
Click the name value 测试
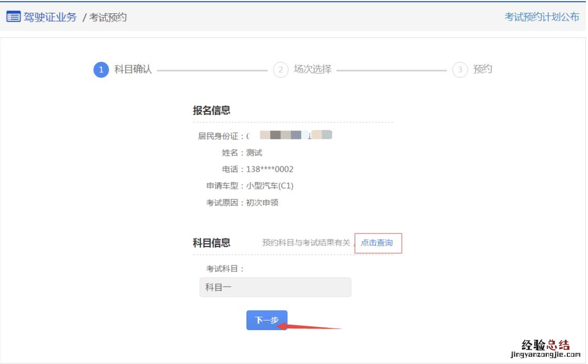pyautogui.click(x=254, y=153)
